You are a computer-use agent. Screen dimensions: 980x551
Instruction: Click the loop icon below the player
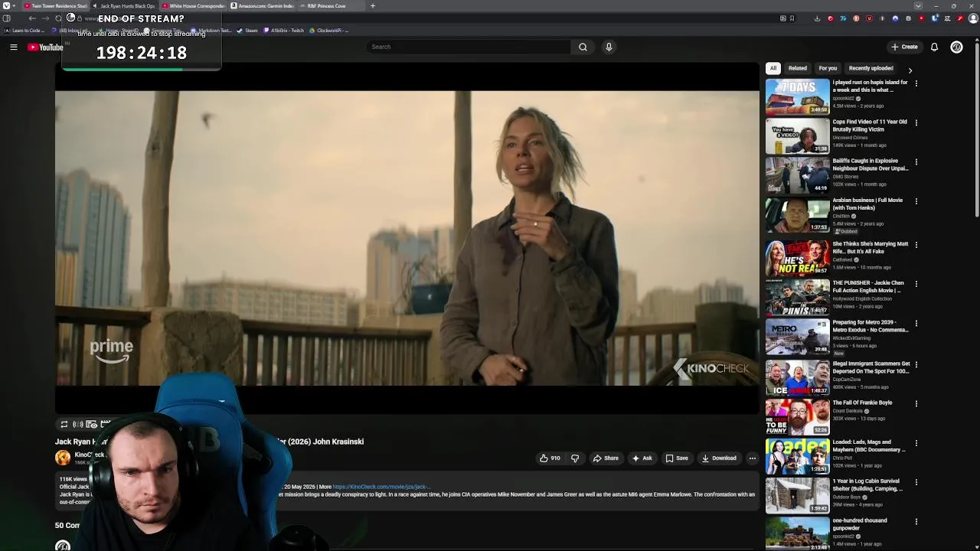pyautogui.click(x=64, y=424)
